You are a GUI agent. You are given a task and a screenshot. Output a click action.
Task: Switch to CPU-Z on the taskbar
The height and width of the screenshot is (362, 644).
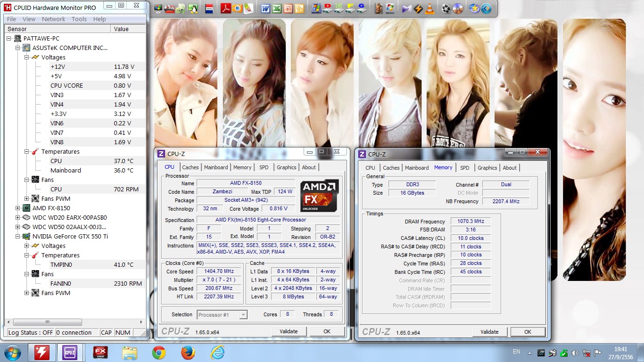pos(70,353)
